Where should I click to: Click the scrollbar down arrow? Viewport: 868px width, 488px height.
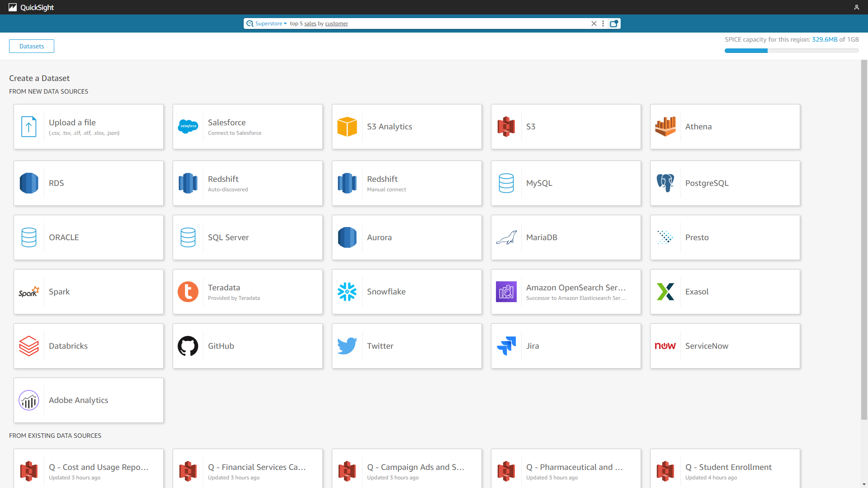[864, 484]
